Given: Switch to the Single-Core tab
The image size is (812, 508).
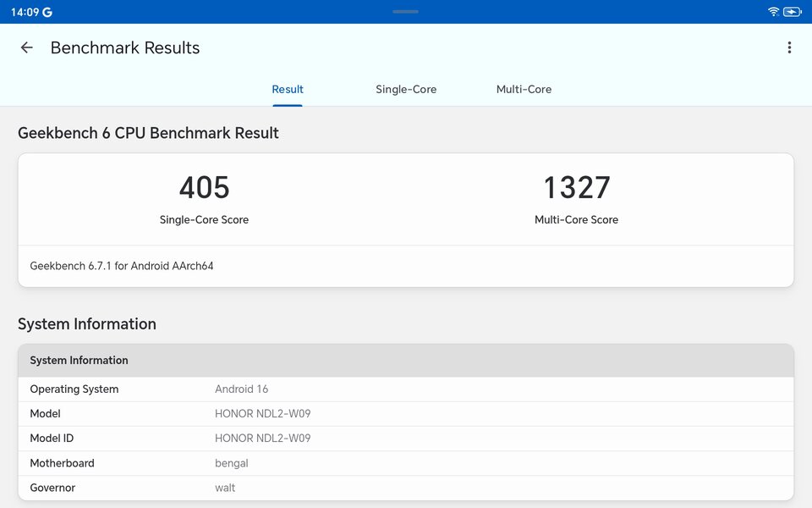Looking at the screenshot, I should [406, 89].
